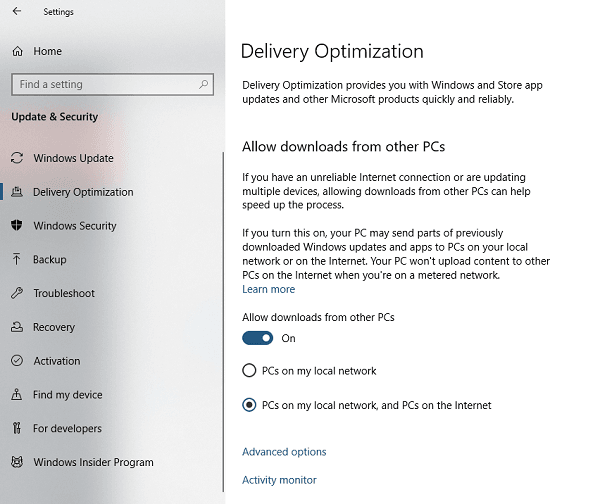Select Delivery Optimization in sidebar
The width and height of the screenshot is (600, 504).
click(x=83, y=192)
